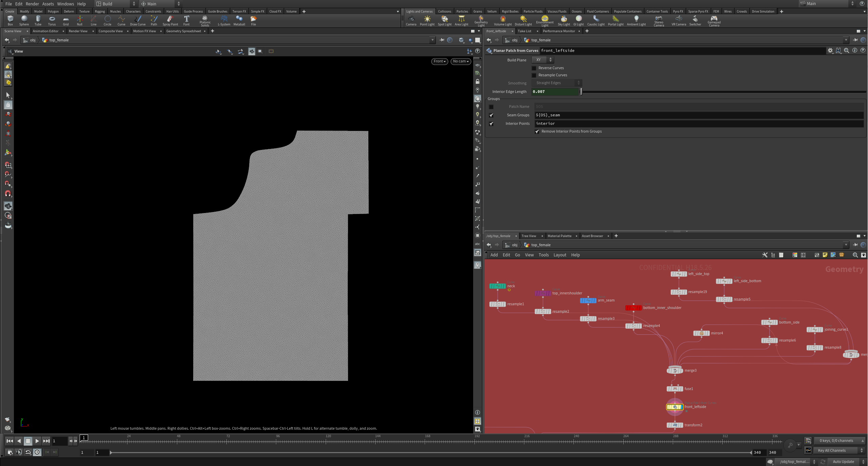Open the Windows menu
This screenshot has width=868, height=466.
click(65, 4)
